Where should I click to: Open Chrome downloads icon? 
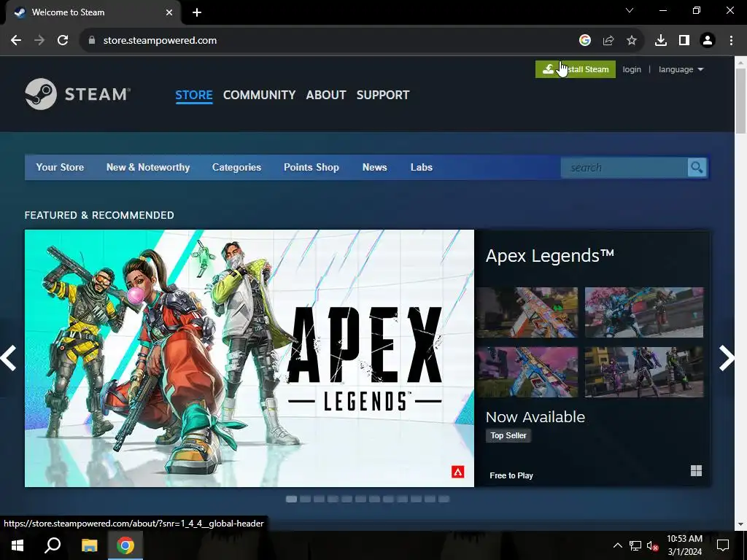(x=661, y=41)
